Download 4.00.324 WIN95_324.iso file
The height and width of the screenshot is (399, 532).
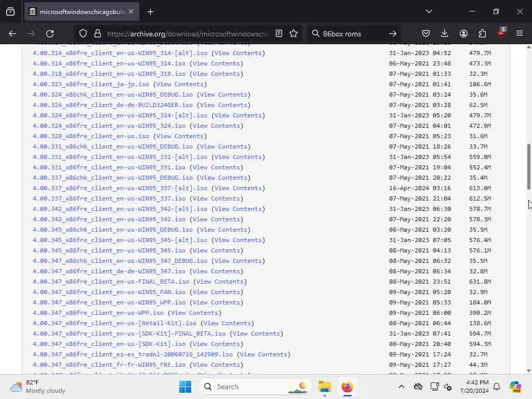click(109, 126)
